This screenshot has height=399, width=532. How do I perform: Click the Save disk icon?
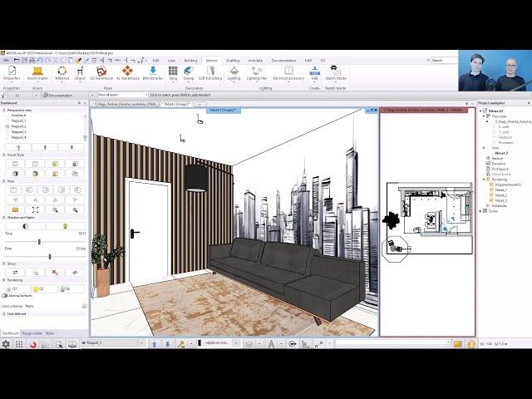24,61
